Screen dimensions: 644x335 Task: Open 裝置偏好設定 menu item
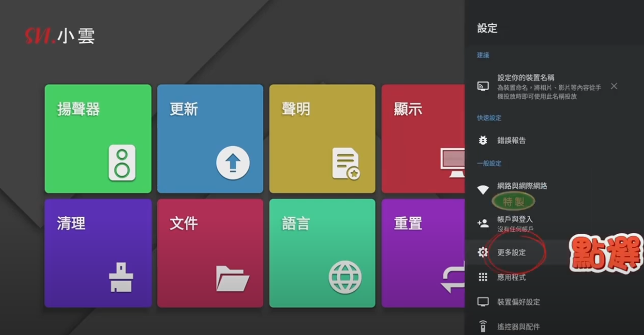coord(518,302)
